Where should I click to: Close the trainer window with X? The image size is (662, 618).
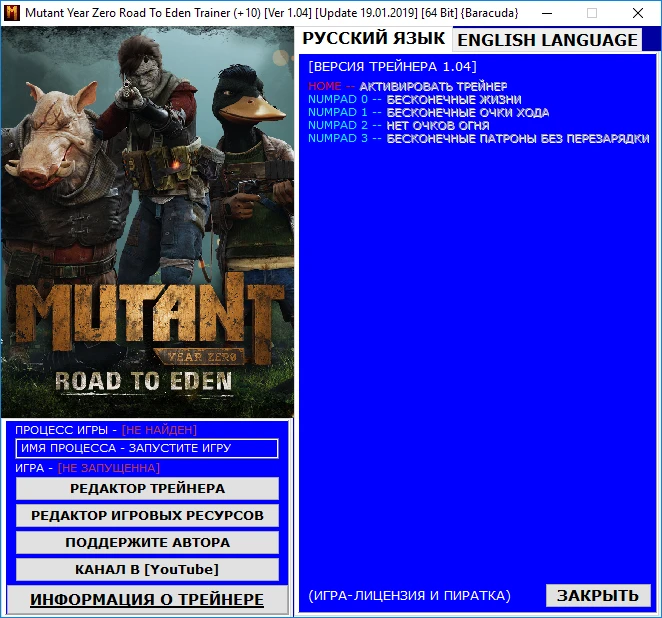638,13
